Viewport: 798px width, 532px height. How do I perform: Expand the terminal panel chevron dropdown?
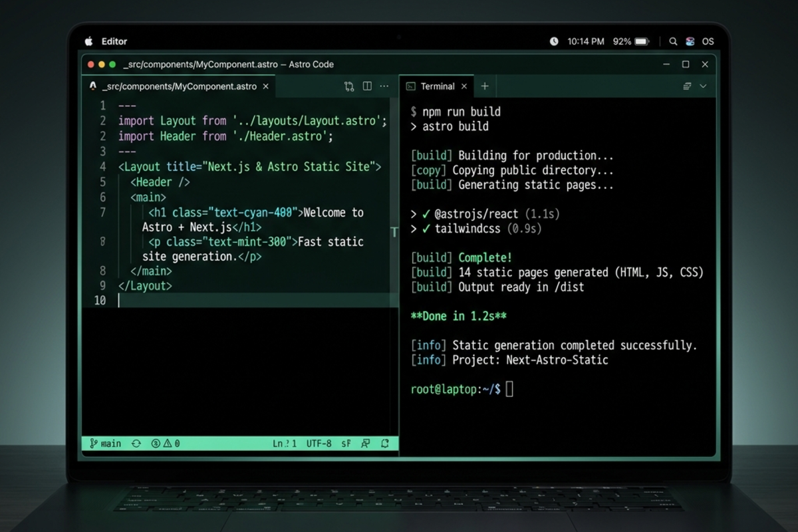click(x=703, y=86)
